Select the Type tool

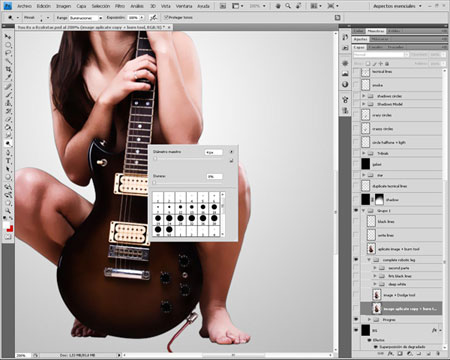pos(8,161)
